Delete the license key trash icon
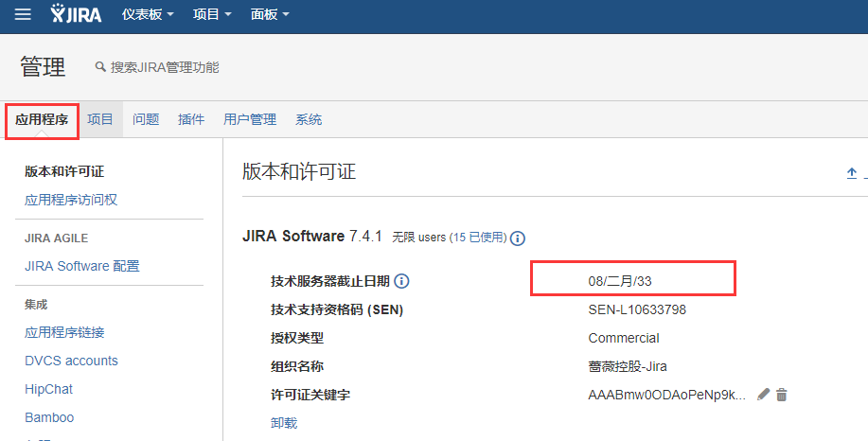The width and height of the screenshot is (868, 441). 782,395
